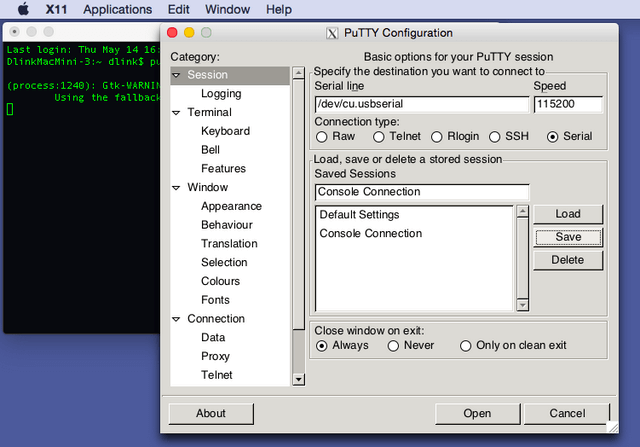The width and height of the screenshot is (640, 447).
Task: Click the X11 icon in PuTTY title bar
Action: [x=332, y=33]
